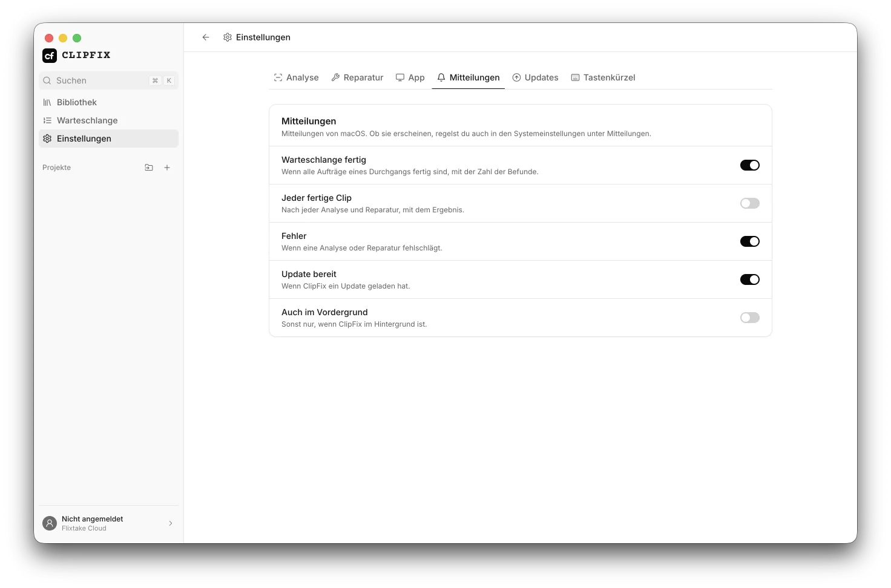The image size is (891, 588).
Task: Click the import folder icon beside Projekte
Action: (149, 168)
